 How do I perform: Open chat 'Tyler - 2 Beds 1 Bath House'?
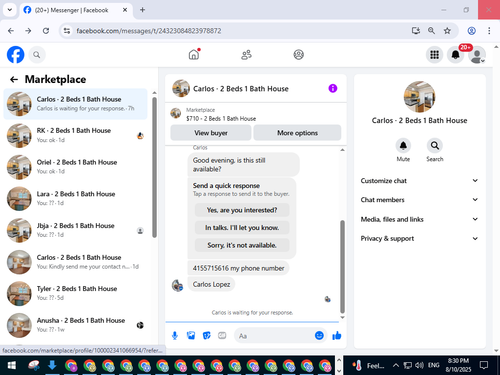coord(75,293)
